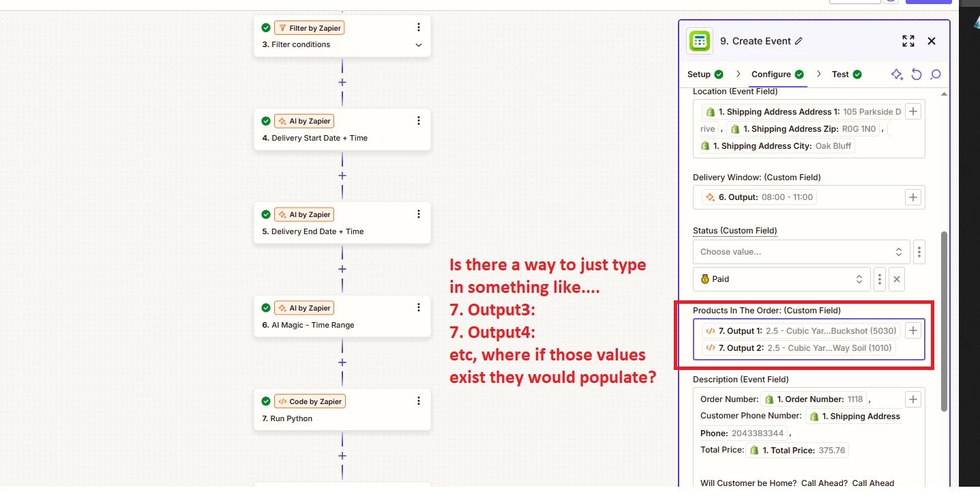Open the three-dot menu beside Paid
Image resolution: width=980 pixels, height=499 pixels.
coord(880,279)
